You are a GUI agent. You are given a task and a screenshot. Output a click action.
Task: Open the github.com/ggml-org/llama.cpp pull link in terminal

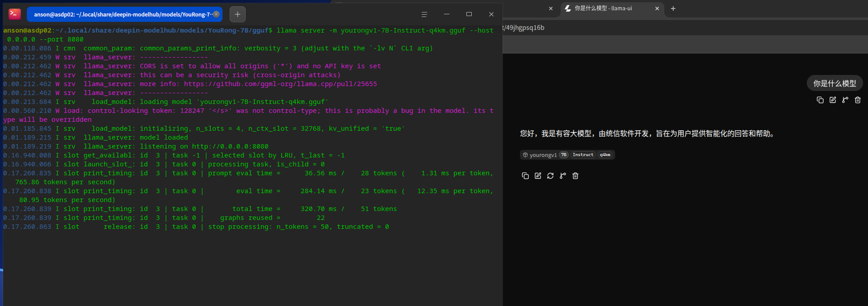click(281, 84)
